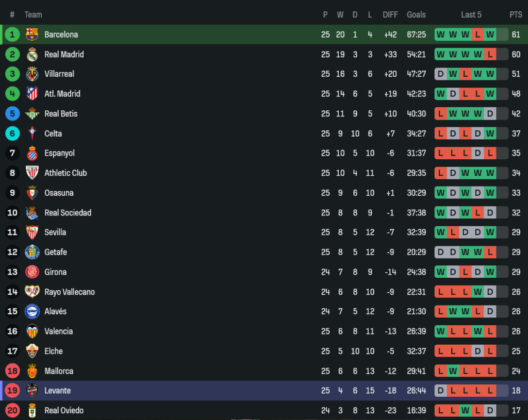This screenshot has width=528, height=420.
Task: Click the Goals column header
Action: coord(416,14)
